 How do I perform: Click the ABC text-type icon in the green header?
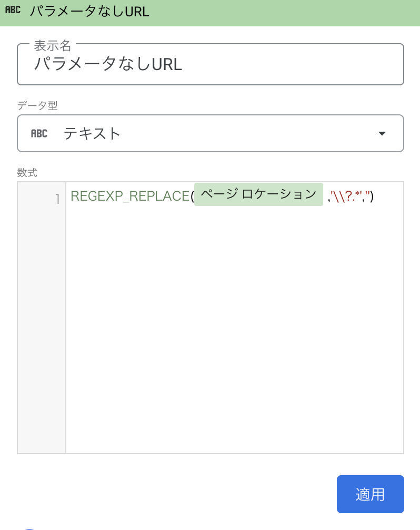(13, 9)
